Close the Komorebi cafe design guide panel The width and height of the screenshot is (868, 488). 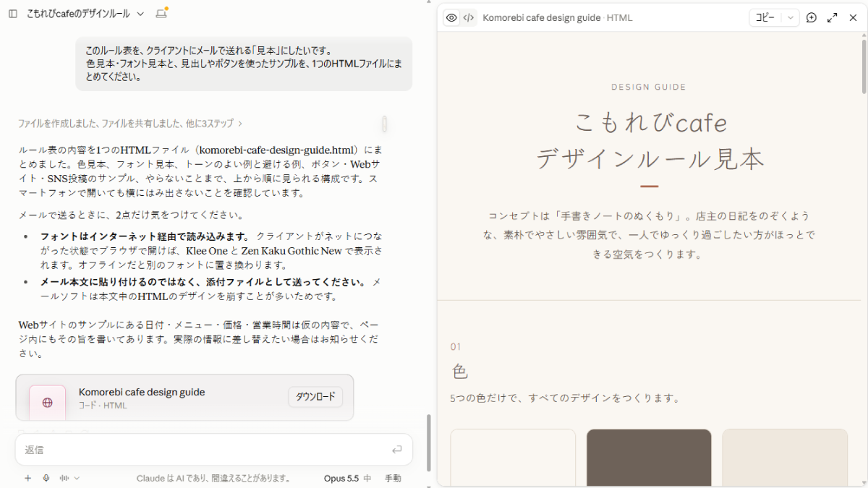click(x=852, y=17)
